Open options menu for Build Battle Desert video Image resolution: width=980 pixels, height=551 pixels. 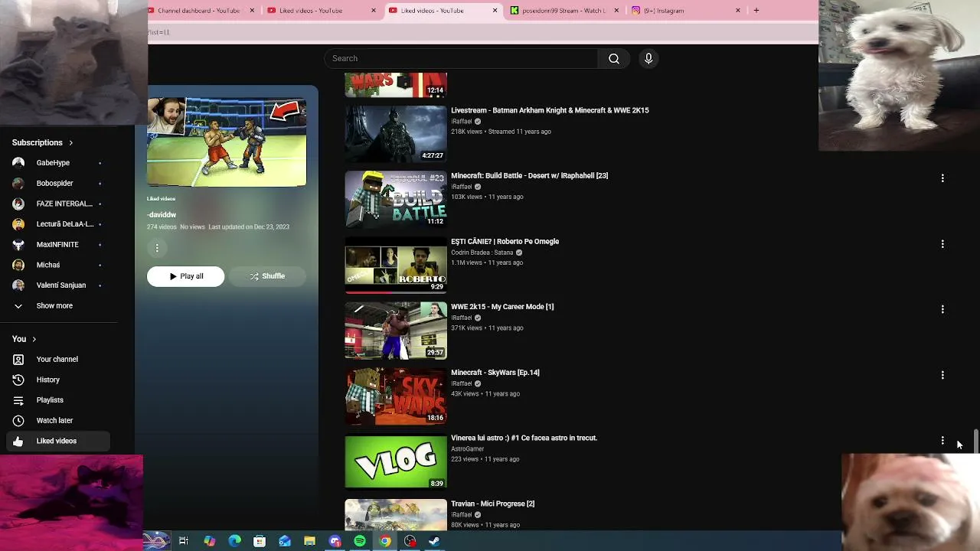(x=942, y=178)
